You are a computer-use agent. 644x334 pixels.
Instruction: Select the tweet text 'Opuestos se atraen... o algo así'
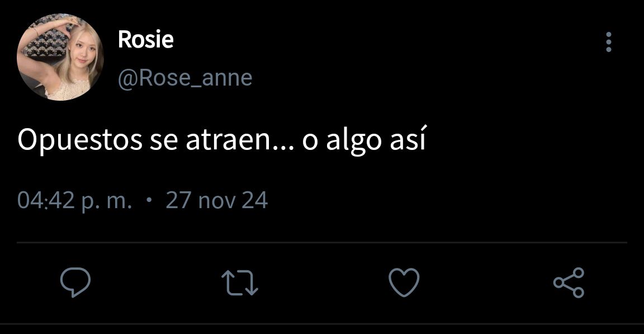tap(221, 140)
